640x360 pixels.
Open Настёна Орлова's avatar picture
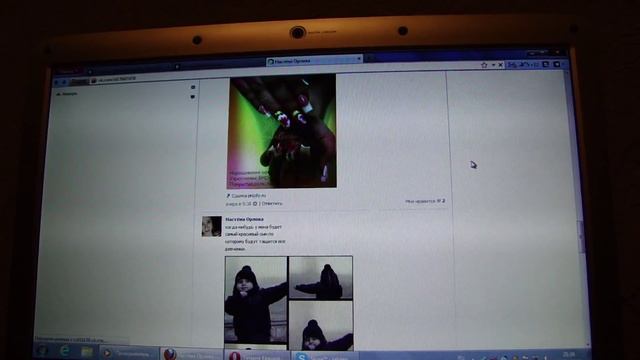(211, 226)
